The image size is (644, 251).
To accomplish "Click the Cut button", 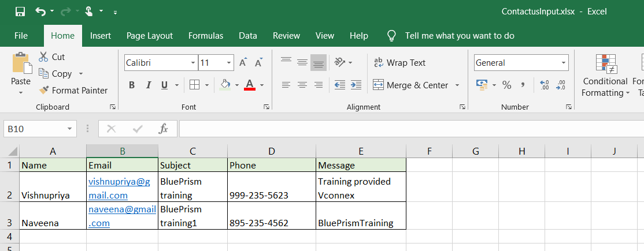I will tap(52, 57).
